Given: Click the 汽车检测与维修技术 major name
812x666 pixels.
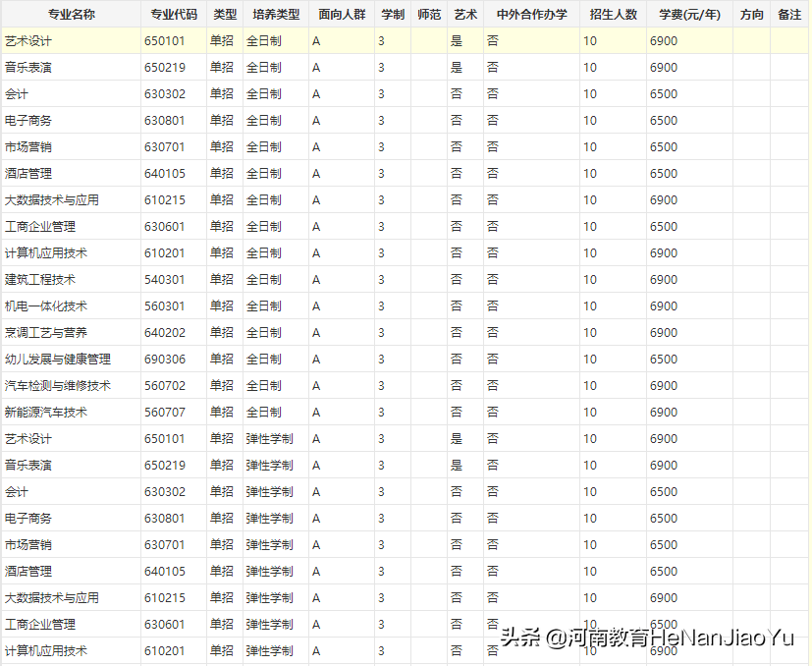Looking at the screenshot, I should click(x=58, y=386).
